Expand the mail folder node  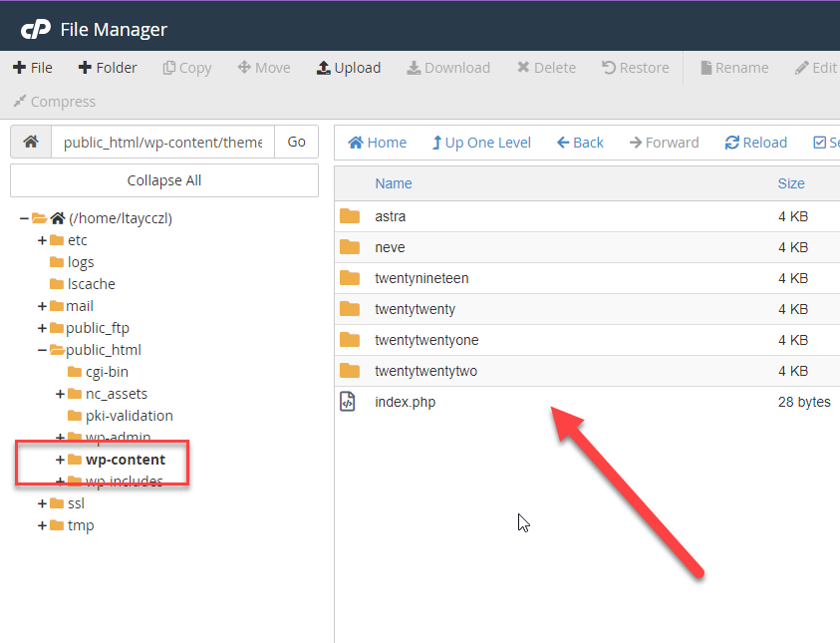coord(42,306)
